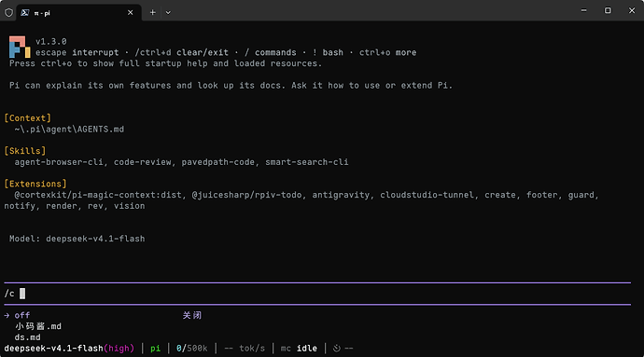Click the path '~\.pi\agent\AGENTS.md'
Image resolution: width=644 pixels, height=357 pixels.
pos(69,130)
